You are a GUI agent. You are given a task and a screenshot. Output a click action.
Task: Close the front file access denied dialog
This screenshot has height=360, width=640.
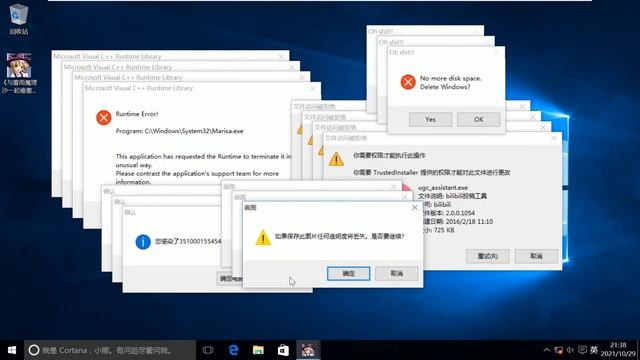click(x=553, y=138)
